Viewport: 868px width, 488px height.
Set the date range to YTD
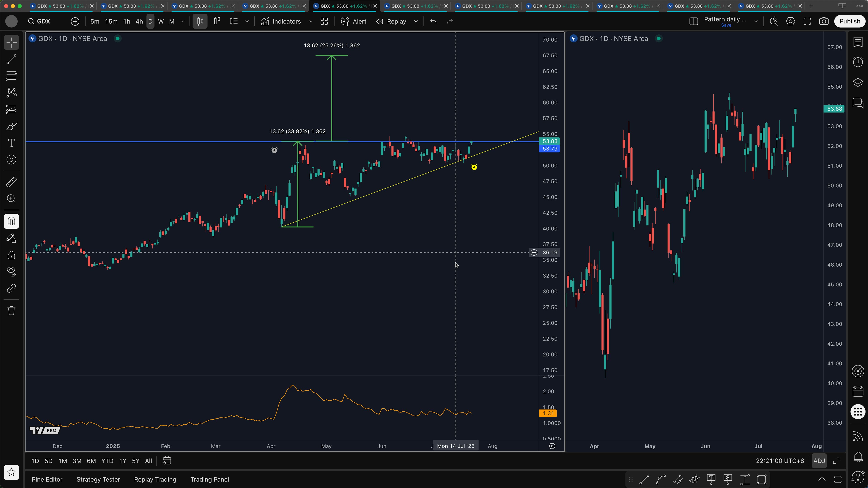click(107, 461)
